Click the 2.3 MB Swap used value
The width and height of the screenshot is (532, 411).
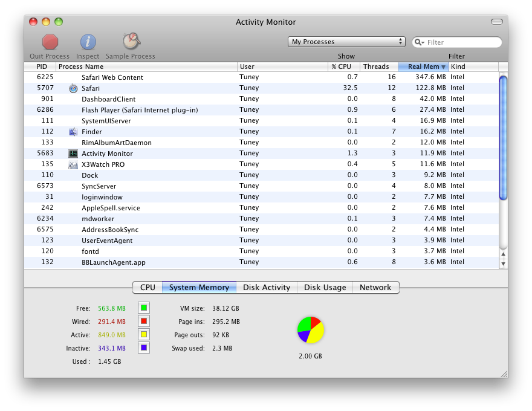tap(222, 348)
